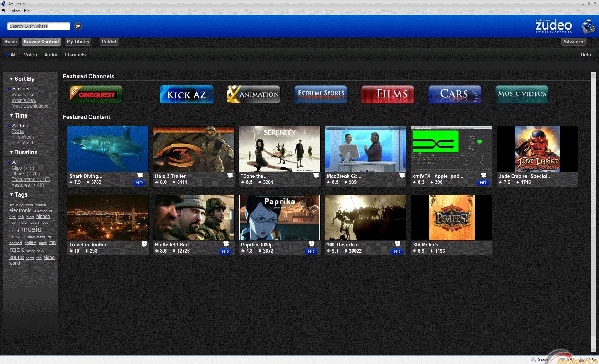The image size is (599, 364).
Task: Filter duration to Clips (< 5')
Action: 23,168
